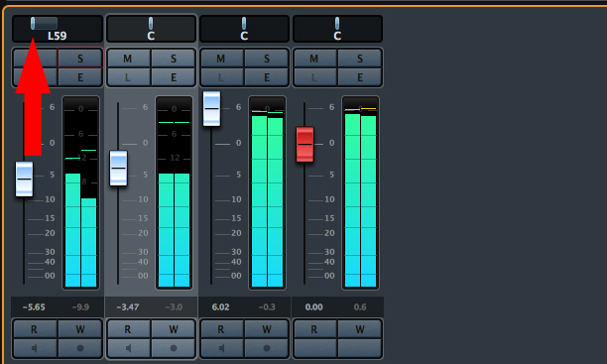Screen dimensions: 607x364
Task: Enable Write automation on the -3.47 channel
Action: 174,329
